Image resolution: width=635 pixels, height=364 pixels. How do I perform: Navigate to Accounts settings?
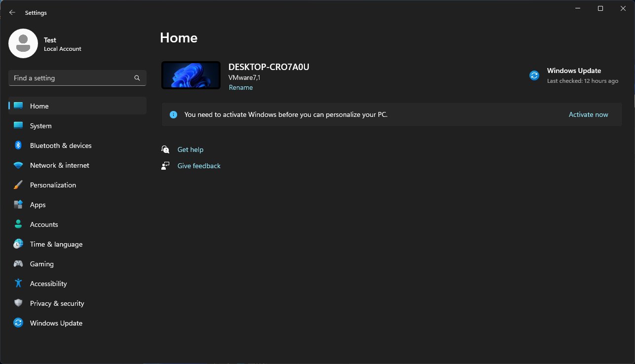coord(77,224)
